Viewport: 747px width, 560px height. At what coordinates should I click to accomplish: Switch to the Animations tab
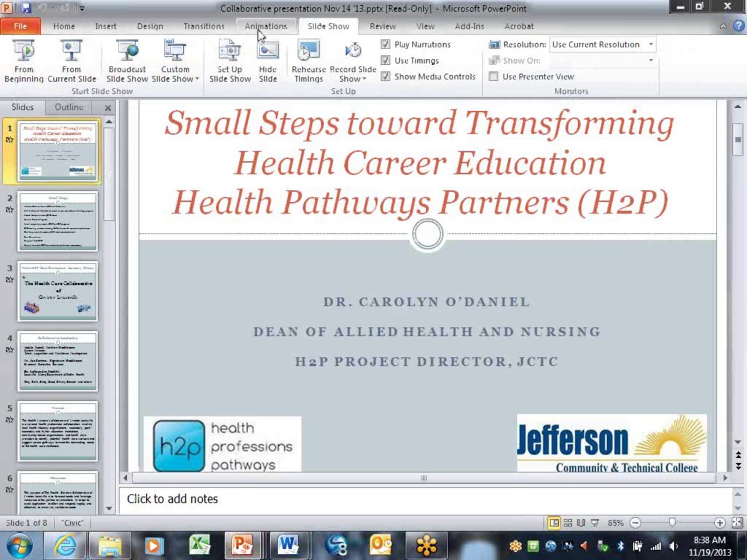266,26
